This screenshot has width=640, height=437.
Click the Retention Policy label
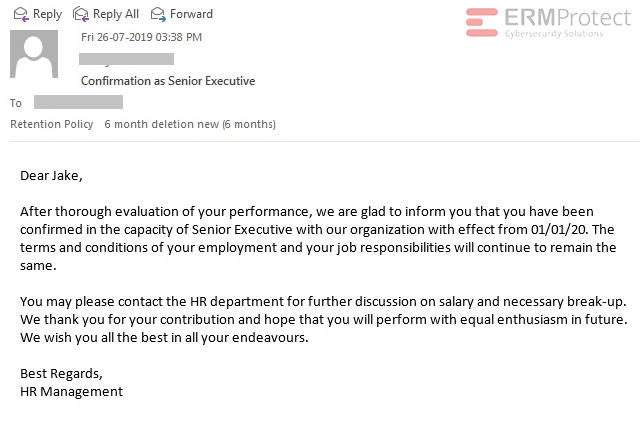tap(51, 124)
